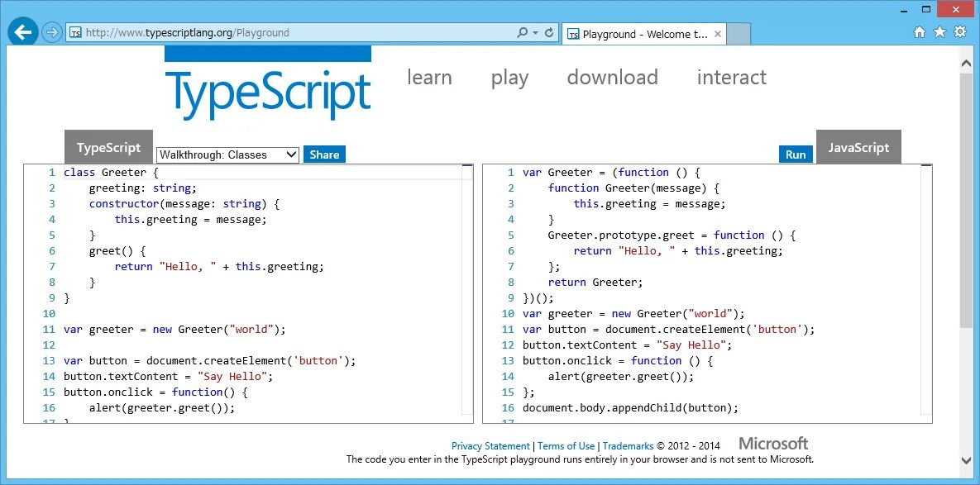The image size is (980, 485).
Task: Open the Trademarks link
Action: (629, 446)
